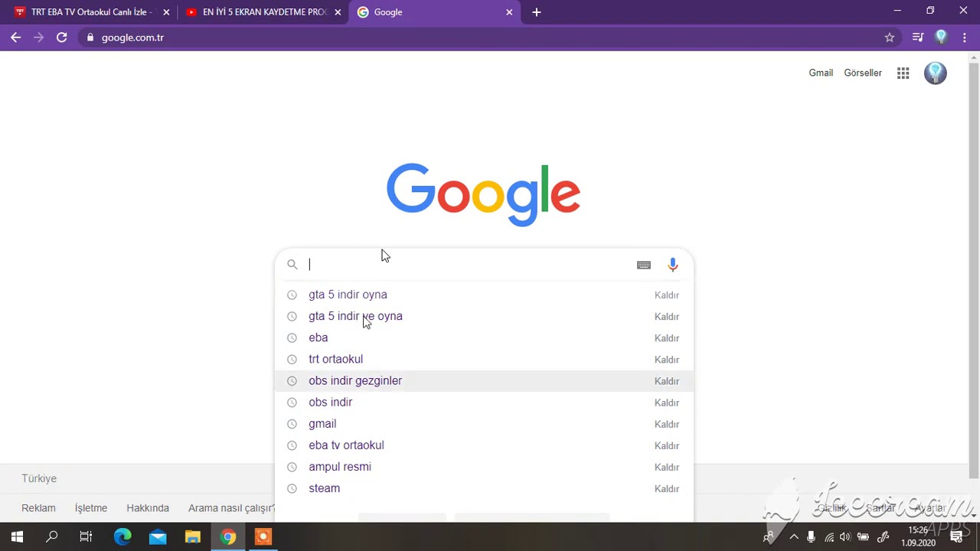Close the Google tab
This screenshot has width=980, height=551.
pos(509,12)
